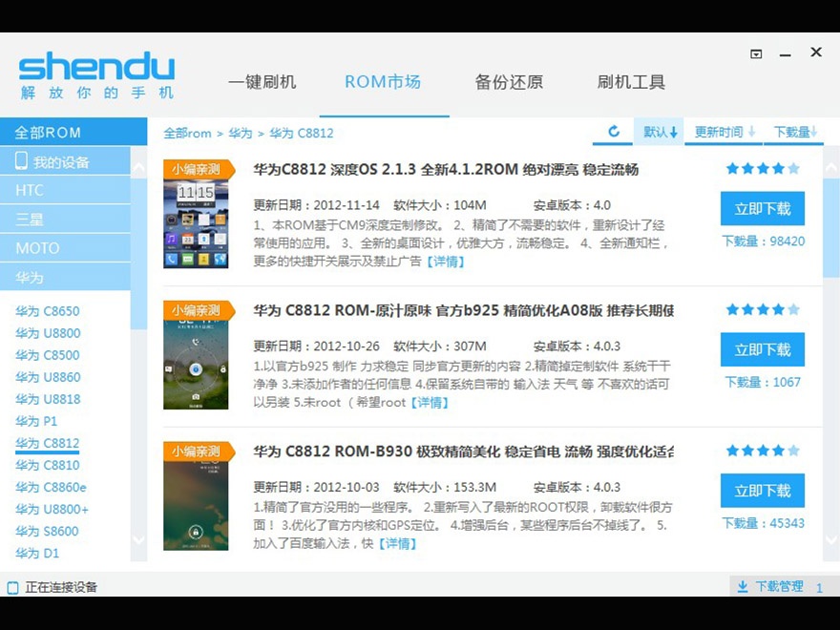The height and width of the screenshot is (630, 840).
Task: Select 华为 D1 in the device list
Action: coord(37,553)
